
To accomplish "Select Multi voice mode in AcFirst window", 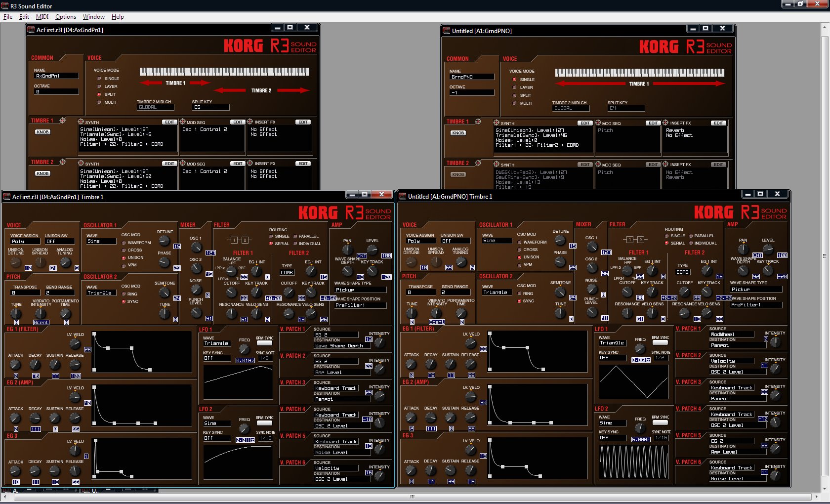I will tap(99, 102).
